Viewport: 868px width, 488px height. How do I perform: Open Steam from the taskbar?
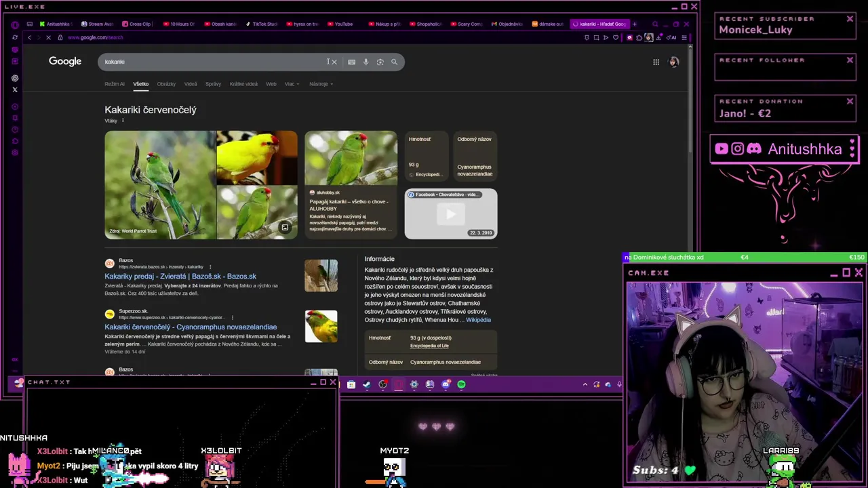click(366, 384)
